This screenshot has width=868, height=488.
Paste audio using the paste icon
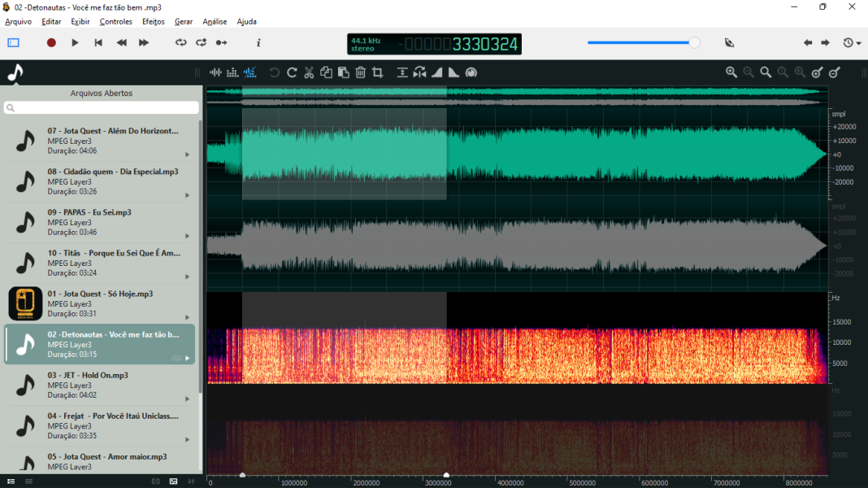pyautogui.click(x=343, y=72)
